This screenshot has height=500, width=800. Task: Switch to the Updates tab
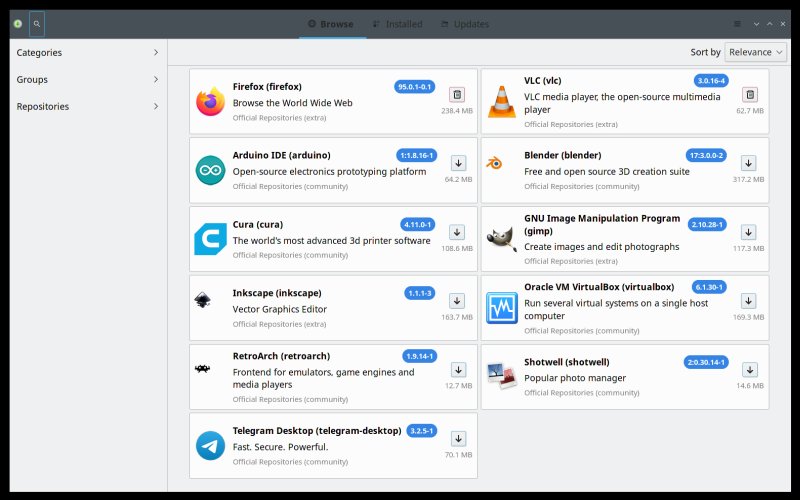(x=465, y=24)
